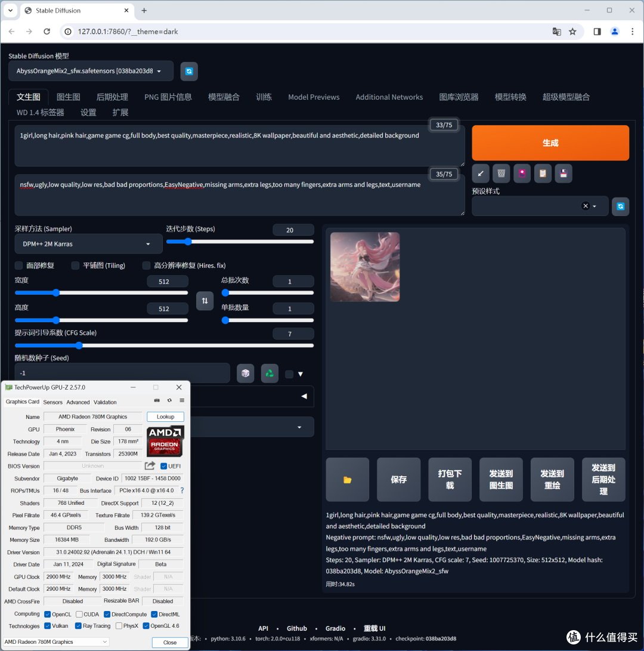The image size is (644, 651).
Task: View site information icon in address bar
Action: coord(68,32)
